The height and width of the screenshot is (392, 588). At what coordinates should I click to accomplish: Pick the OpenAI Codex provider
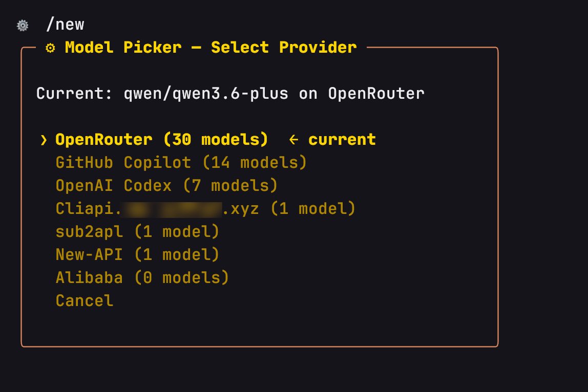pos(114,186)
